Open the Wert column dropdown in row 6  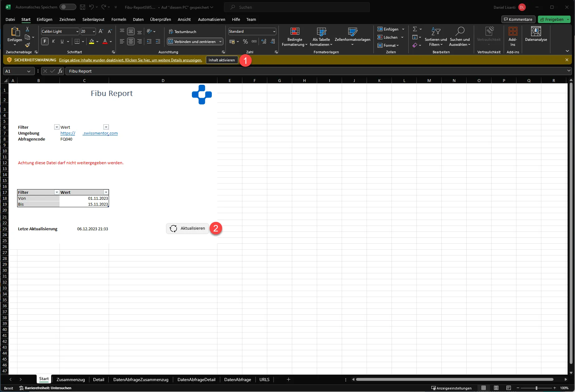pyautogui.click(x=106, y=127)
